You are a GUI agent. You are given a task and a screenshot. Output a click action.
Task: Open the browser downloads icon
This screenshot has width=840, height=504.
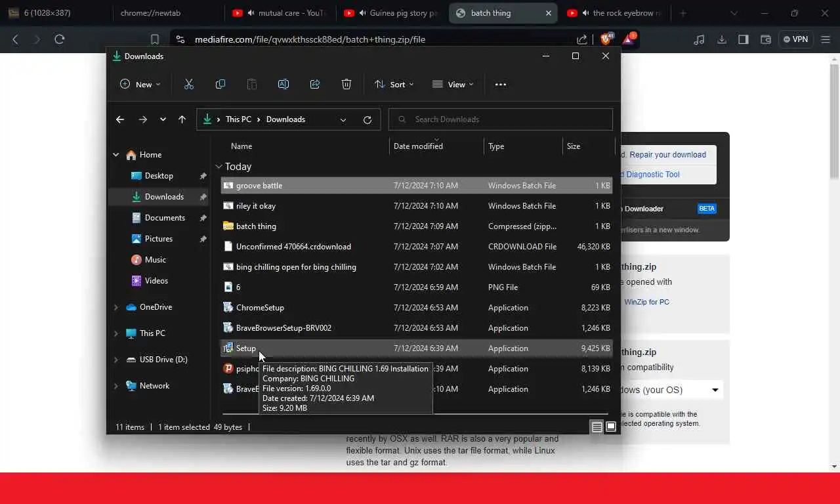tap(721, 39)
